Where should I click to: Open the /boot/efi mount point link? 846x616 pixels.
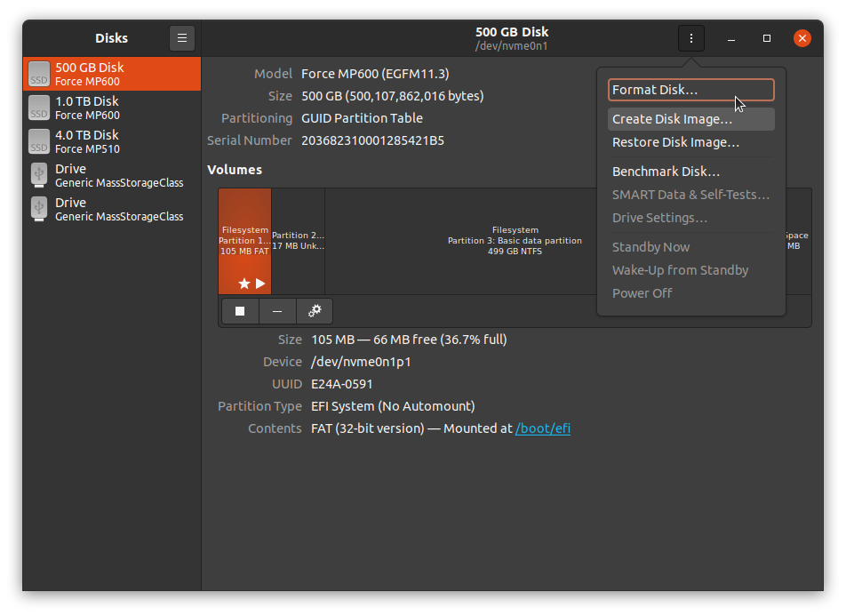(x=542, y=428)
